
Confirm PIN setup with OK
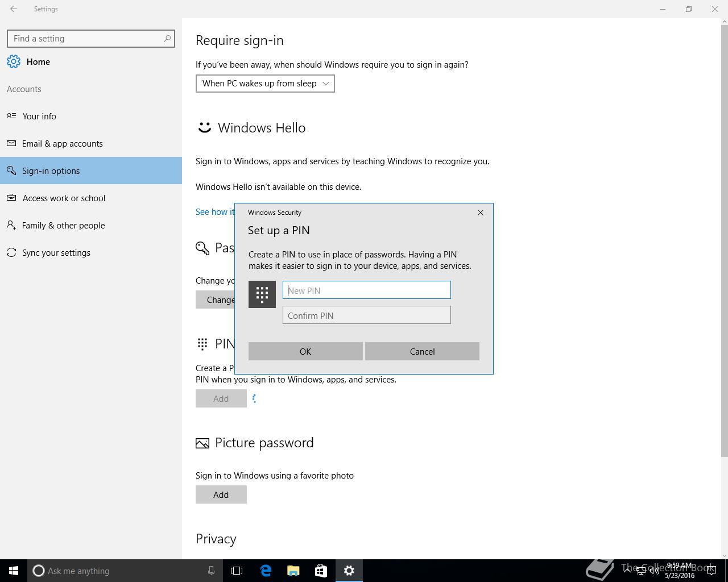(x=305, y=351)
